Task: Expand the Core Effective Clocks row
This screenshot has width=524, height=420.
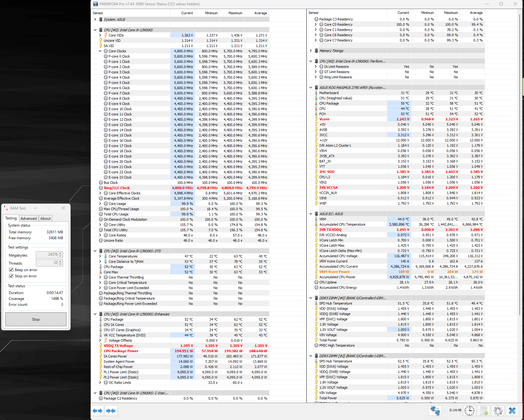Action: click(x=100, y=193)
